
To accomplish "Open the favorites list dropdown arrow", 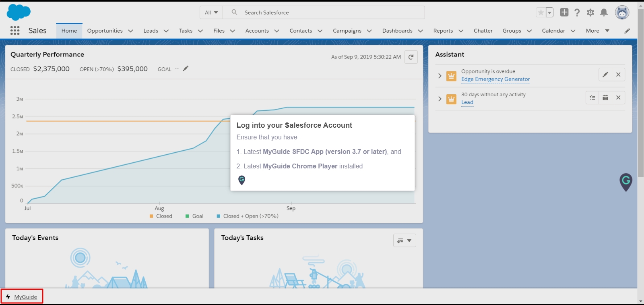I will [549, 12].
